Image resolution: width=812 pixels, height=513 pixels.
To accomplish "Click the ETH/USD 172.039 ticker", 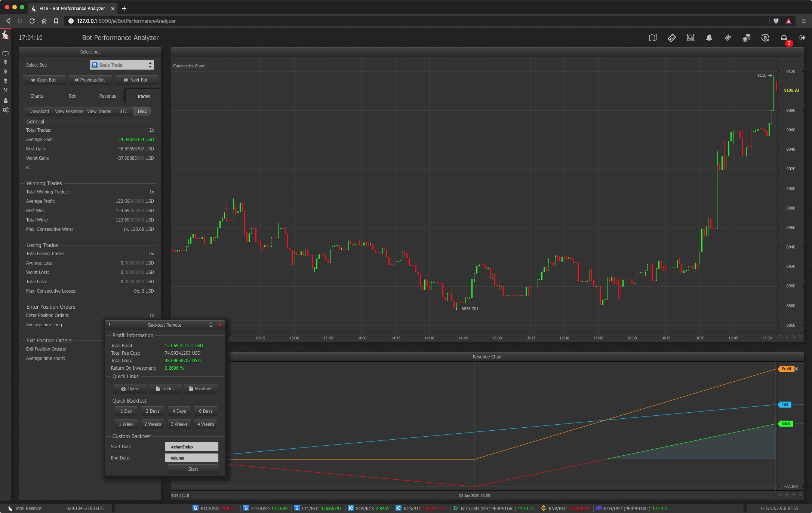I will tap(265, 509).
